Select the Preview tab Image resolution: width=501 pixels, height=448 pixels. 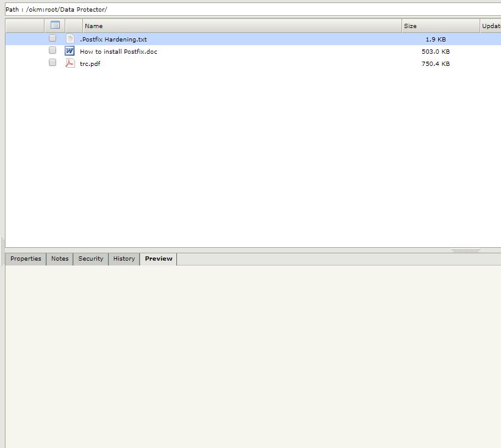pyautogui.click(x=159, y=259)
